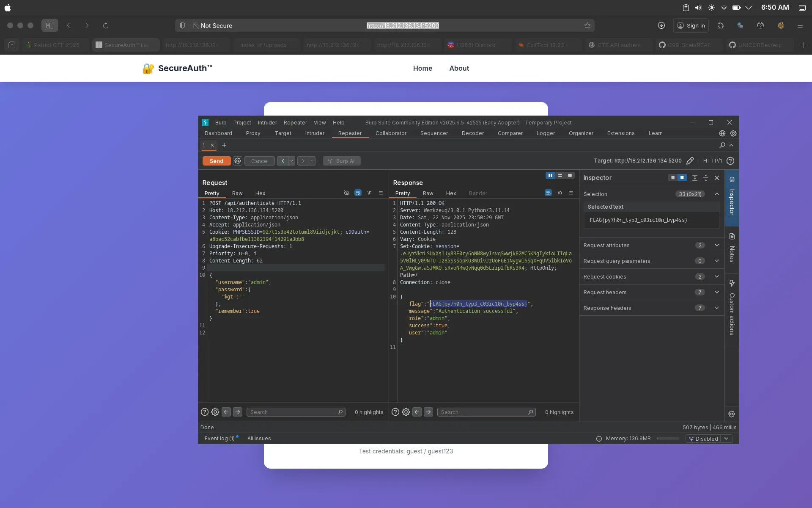Switch to the Decoder tab
Screen dimensions: 812x508
pos(473,133)
